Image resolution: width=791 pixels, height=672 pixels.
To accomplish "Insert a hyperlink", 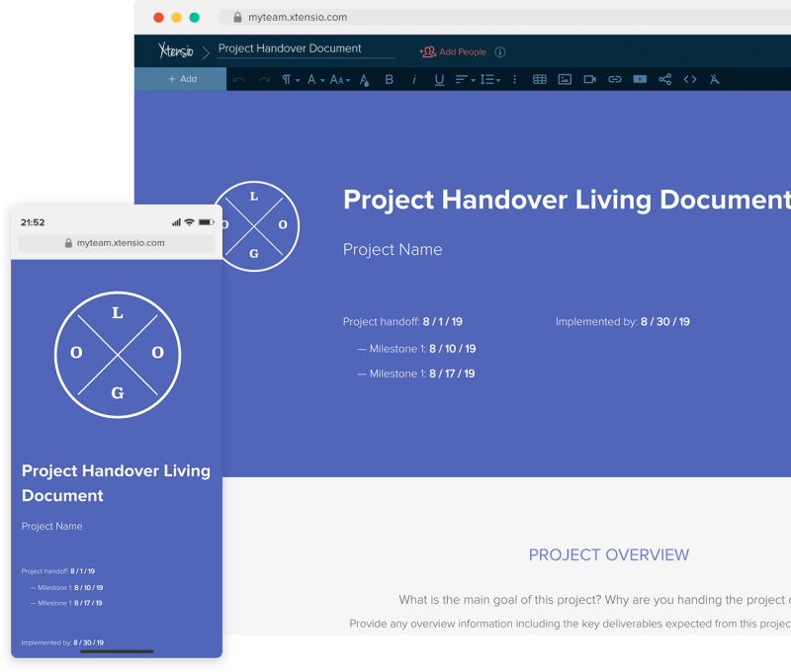I will tap(614, 79).
